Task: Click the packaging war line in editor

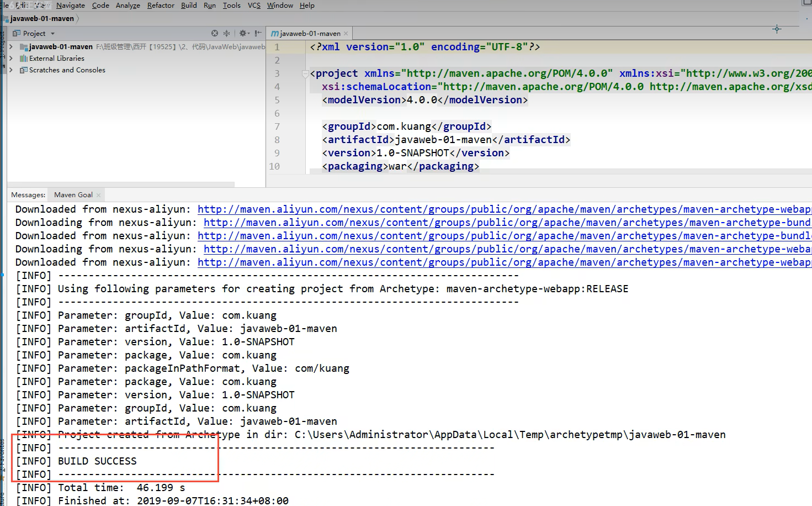Action: click(400, 166)
